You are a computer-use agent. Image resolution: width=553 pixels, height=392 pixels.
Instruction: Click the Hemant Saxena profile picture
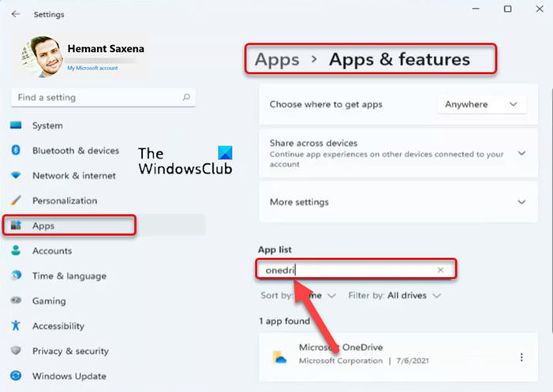[x=42, y=57]
